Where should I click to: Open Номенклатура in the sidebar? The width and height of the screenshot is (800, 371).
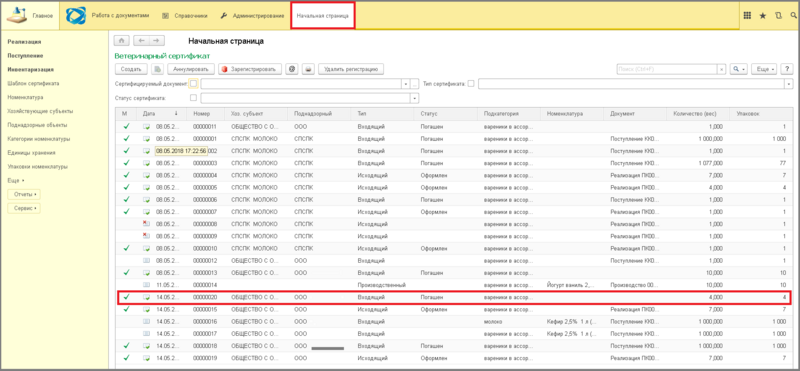pos(25,97)
